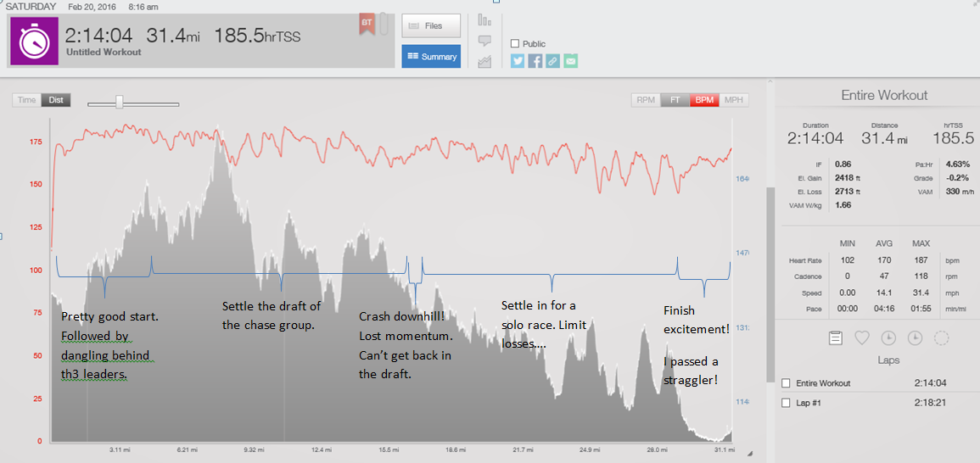Share workout on Twitter
Screen dimensions: 980x463
(518, 61)
